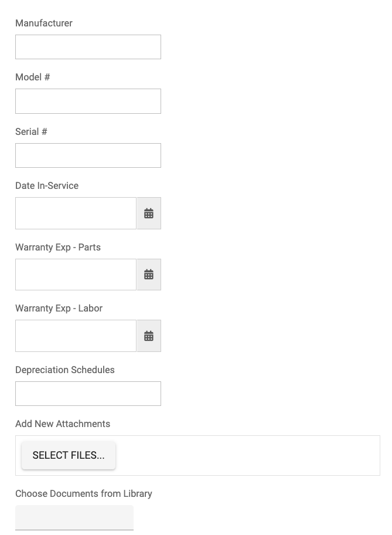This screenshot has width=392, height=535.
Task: Focus the Warranty Exp - Parts date field
Action: tap(76, 275)
